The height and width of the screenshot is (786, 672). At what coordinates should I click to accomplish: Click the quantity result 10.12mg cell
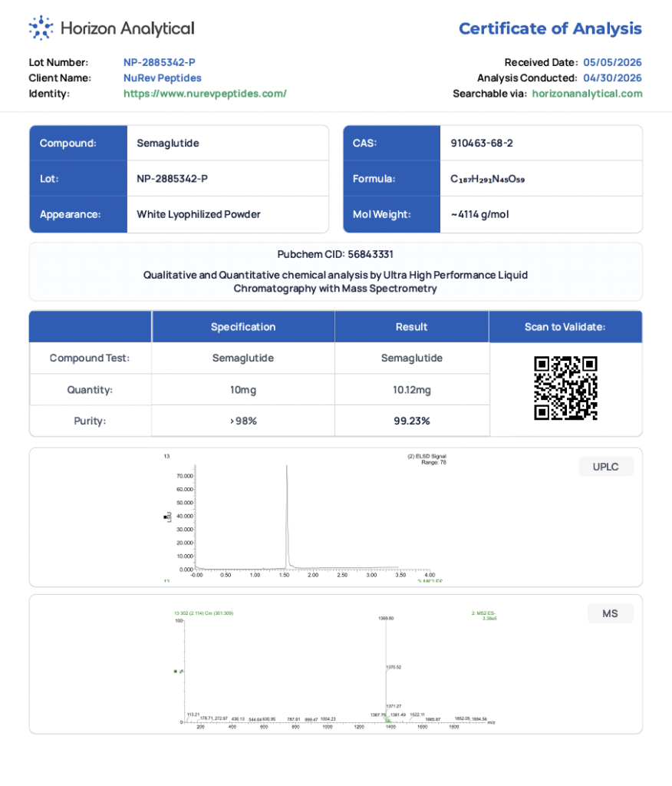pyautogui.click(x=411, y=390)
